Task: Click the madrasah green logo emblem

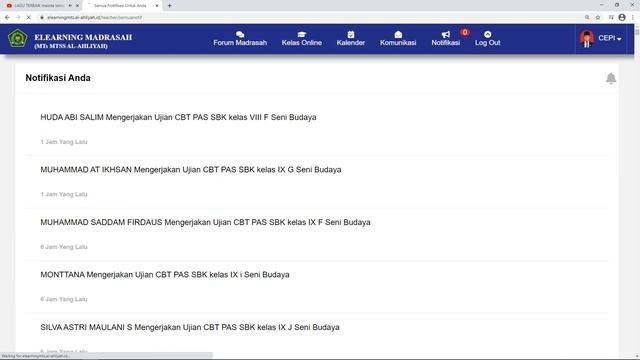Action: point(18,39)
